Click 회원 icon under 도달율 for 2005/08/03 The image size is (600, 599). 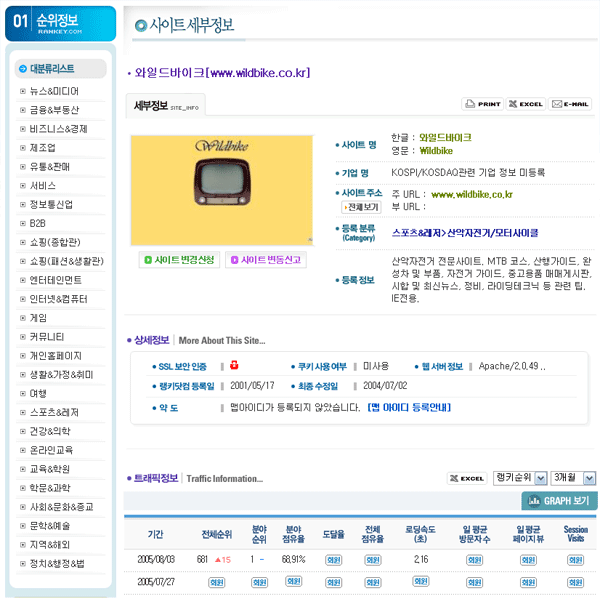[x=333, y=560]
